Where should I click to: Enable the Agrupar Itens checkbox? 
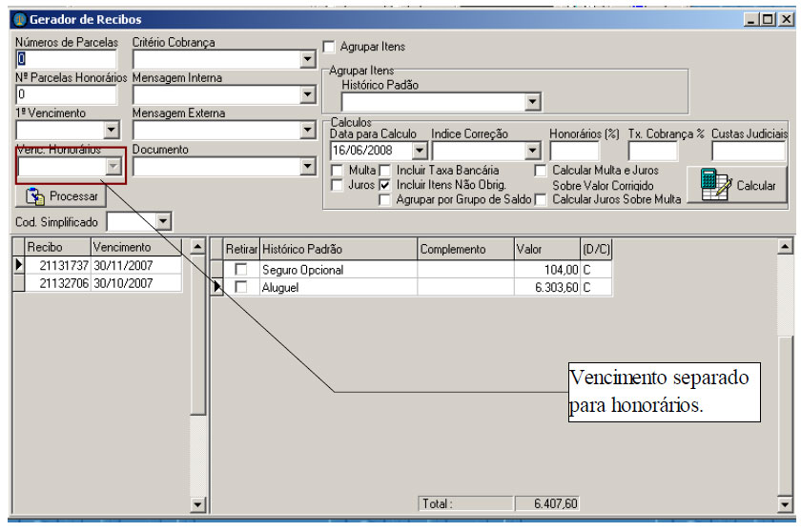click(329, 47)
